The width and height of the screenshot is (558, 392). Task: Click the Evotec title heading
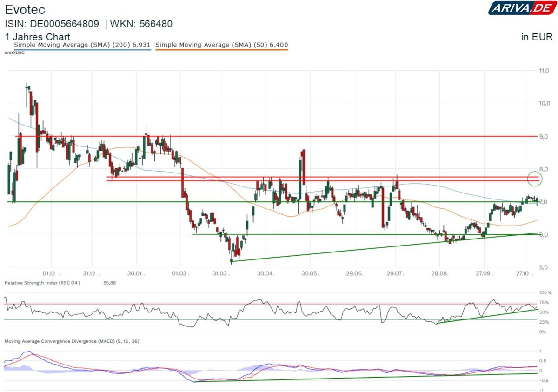coord(26,10)
